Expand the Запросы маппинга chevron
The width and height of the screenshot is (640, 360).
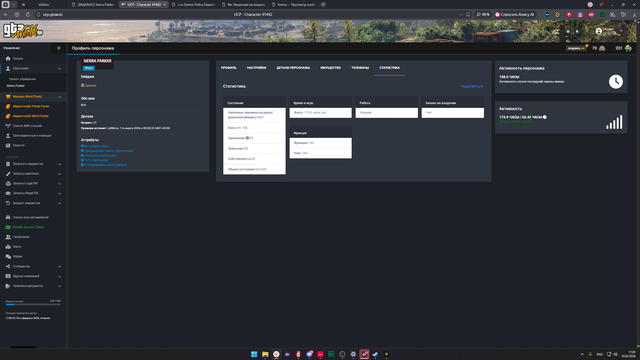click(60, 174)
